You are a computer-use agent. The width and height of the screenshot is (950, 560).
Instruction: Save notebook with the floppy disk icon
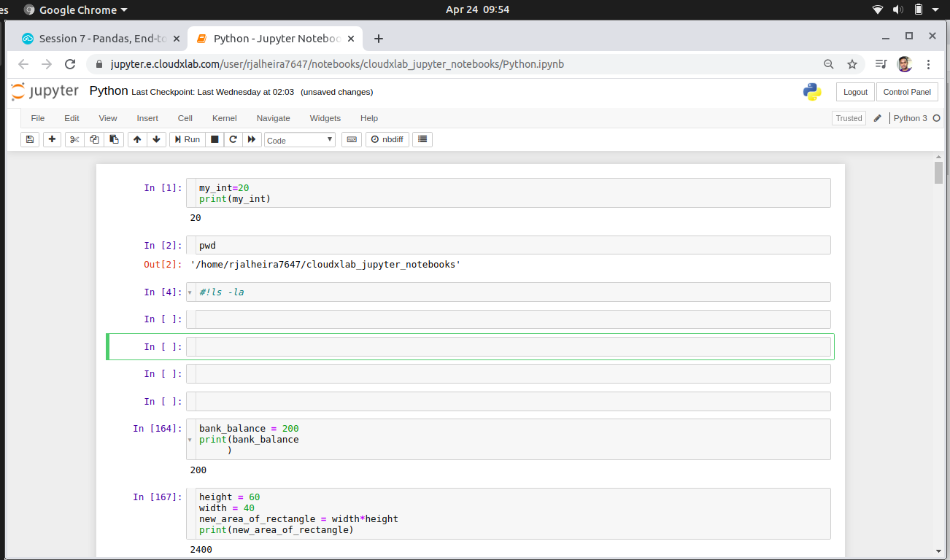point(30,139)
